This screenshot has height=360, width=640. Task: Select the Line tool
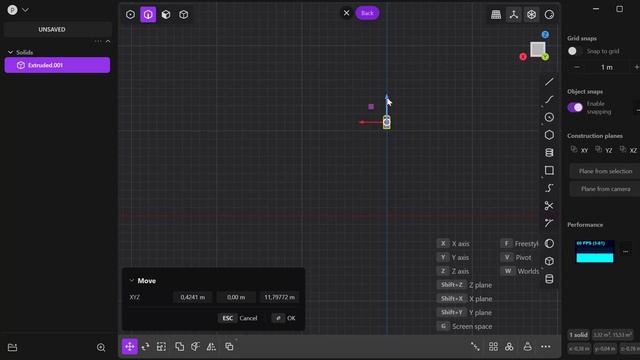pos(549,82)
